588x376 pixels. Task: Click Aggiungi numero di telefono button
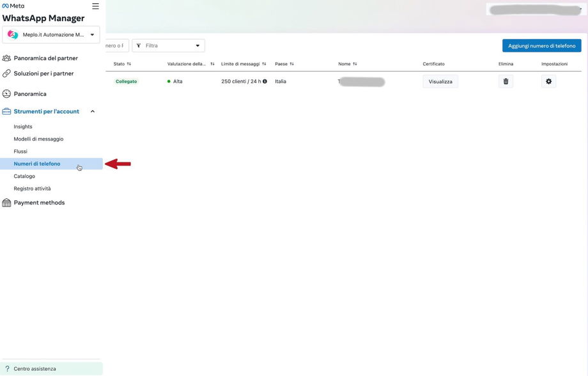point(541,46)
